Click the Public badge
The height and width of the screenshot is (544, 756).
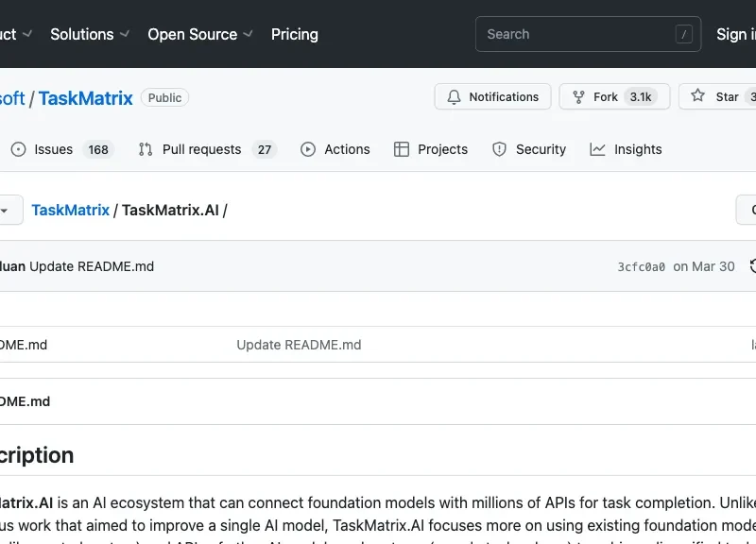164,97
